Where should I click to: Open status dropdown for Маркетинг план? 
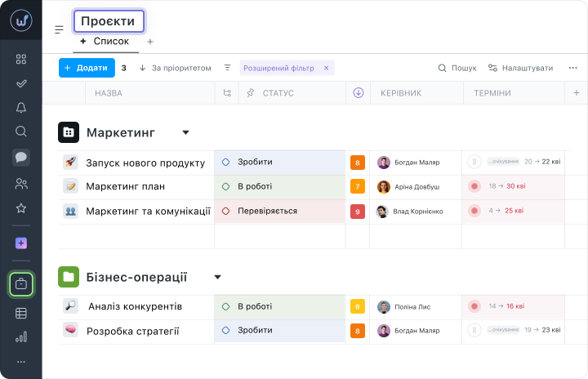tap(279, 186)
